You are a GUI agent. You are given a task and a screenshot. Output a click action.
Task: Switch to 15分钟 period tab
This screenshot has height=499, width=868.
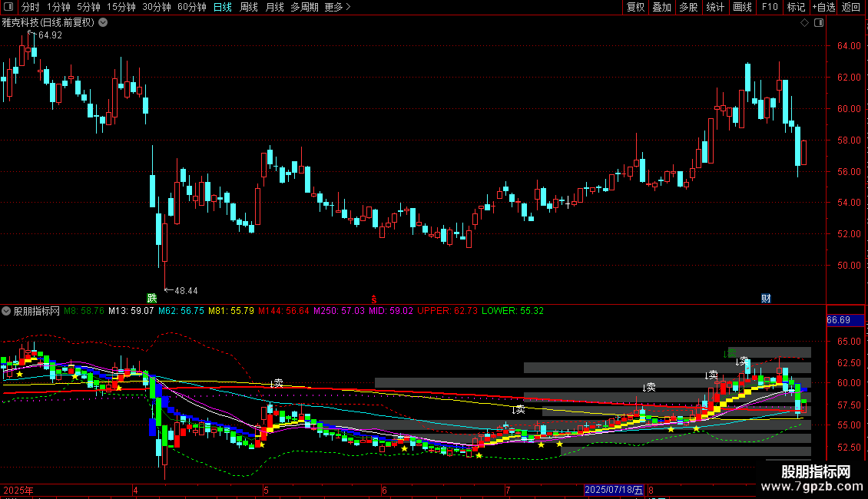point(121,7)
